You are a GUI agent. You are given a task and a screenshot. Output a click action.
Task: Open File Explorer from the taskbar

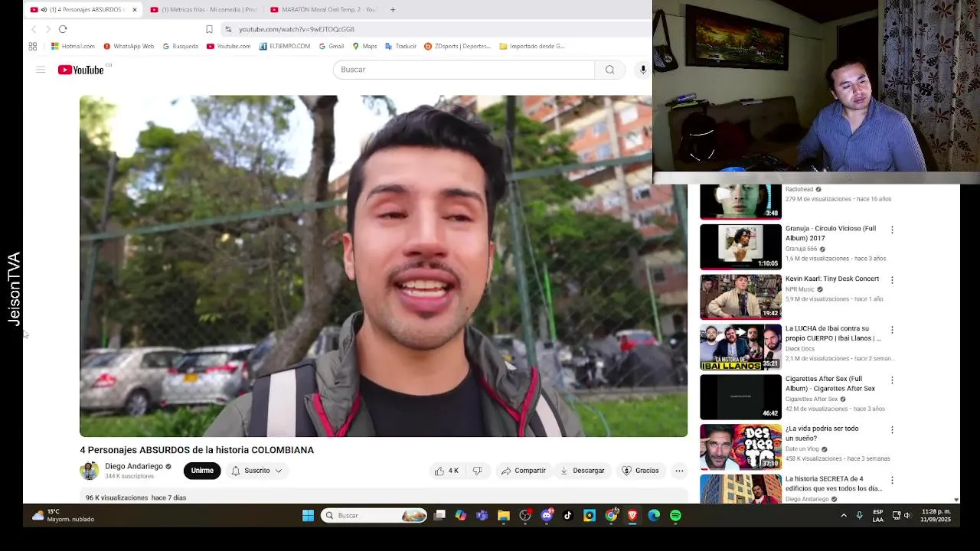(503, 516)
